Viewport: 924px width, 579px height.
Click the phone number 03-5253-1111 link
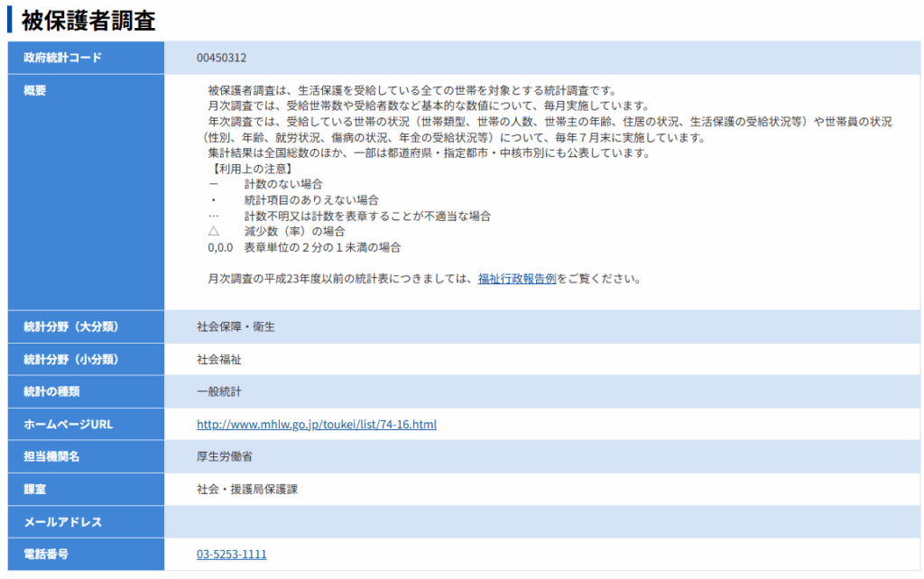coord(231,555)
